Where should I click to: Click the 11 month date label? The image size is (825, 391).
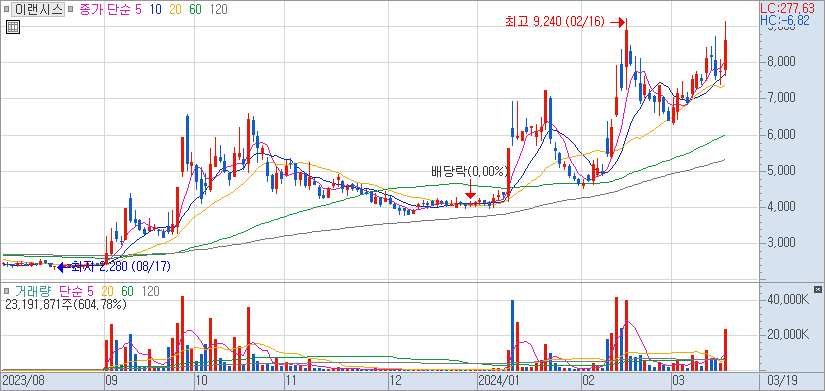coord(291,380)
